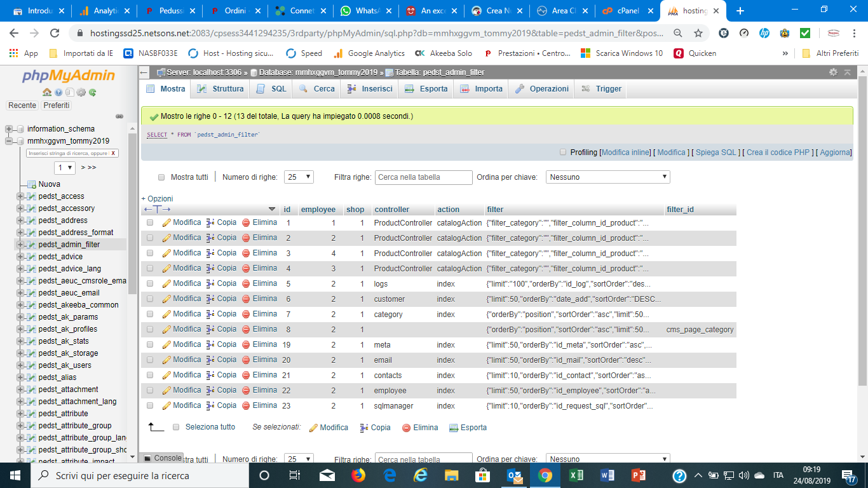This screenshot has height=488, width=868.
Task: Click the Aggiorna link
Action: pos(835,152)
